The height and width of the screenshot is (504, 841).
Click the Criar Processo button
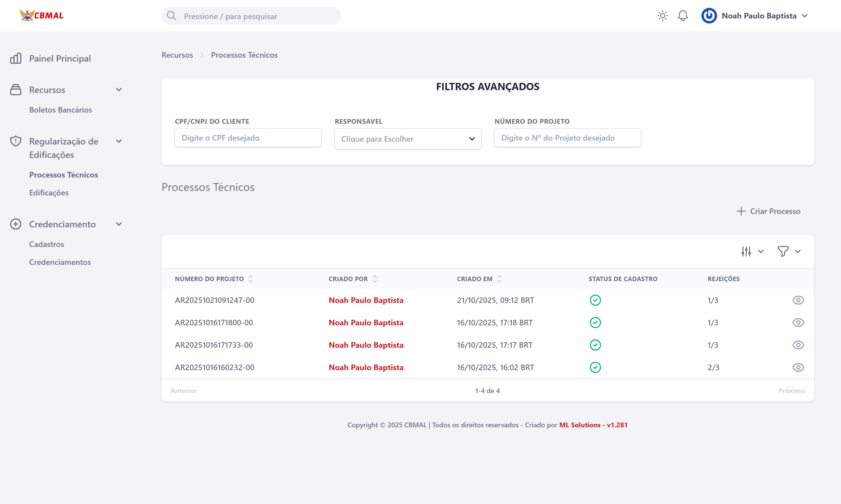click(x=768, y=211)
